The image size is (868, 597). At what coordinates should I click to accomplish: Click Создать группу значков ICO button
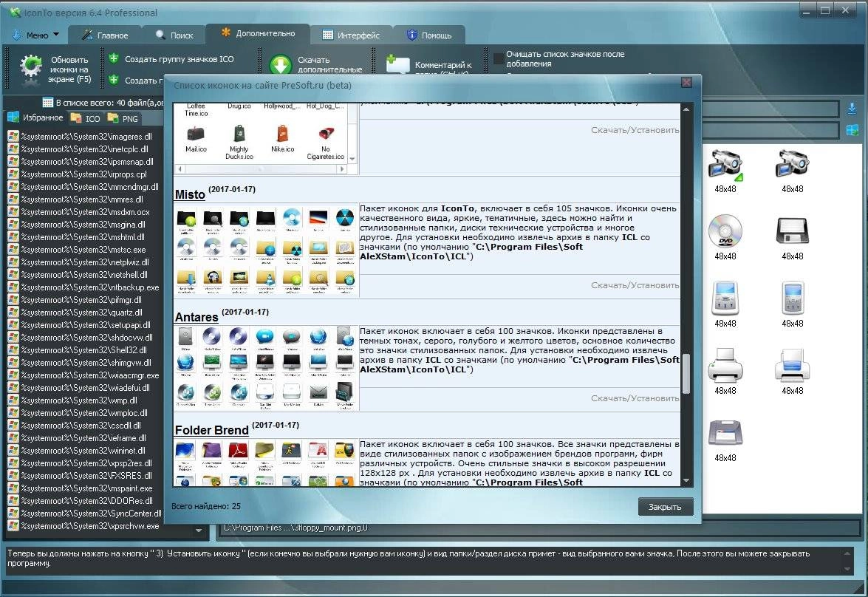[172, 58]
